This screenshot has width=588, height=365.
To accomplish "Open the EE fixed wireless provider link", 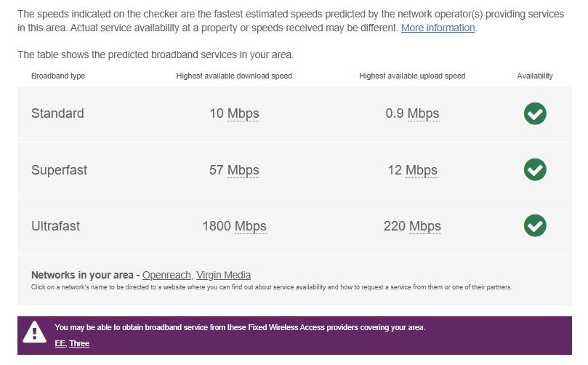I will point(60,343).
